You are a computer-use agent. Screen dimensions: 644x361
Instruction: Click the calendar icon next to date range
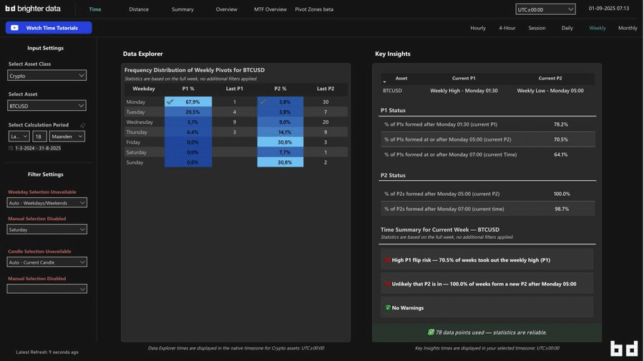11,148
